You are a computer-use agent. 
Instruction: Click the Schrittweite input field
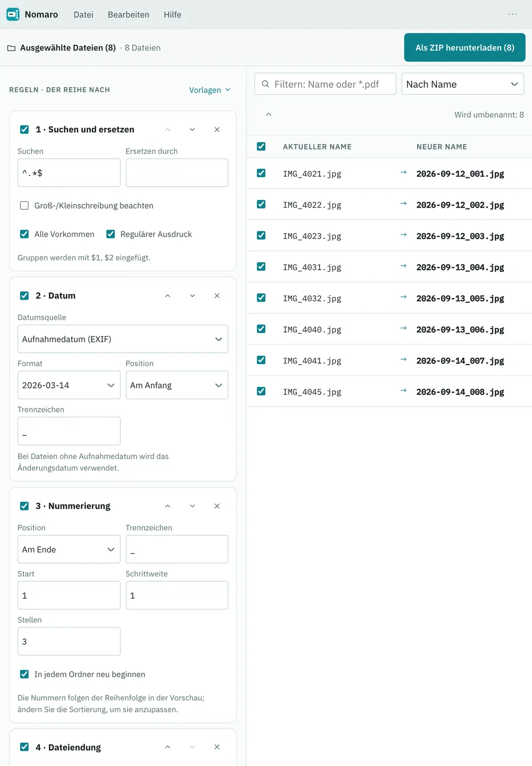coord(177,595)
